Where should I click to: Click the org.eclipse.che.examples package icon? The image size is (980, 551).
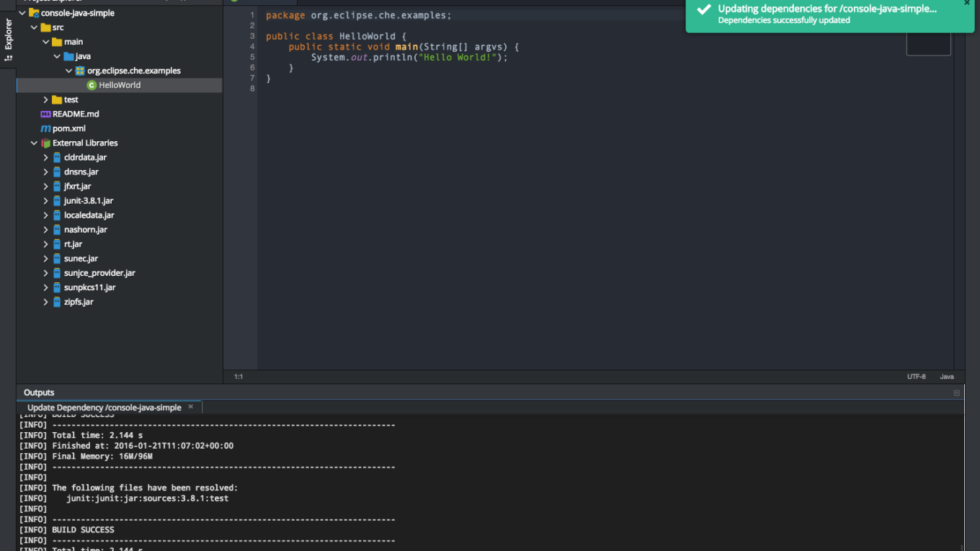[x=80, y=71]
